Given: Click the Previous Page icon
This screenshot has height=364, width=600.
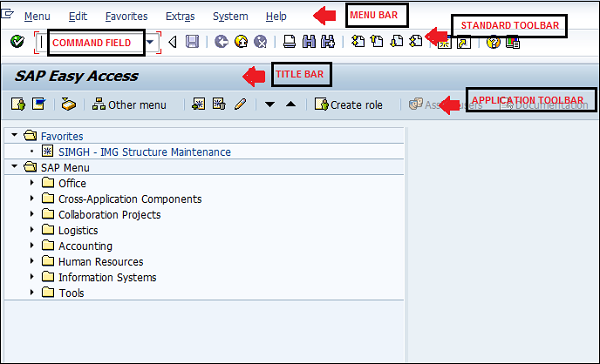Looking at the screenshot, I should tap(377, 41).
